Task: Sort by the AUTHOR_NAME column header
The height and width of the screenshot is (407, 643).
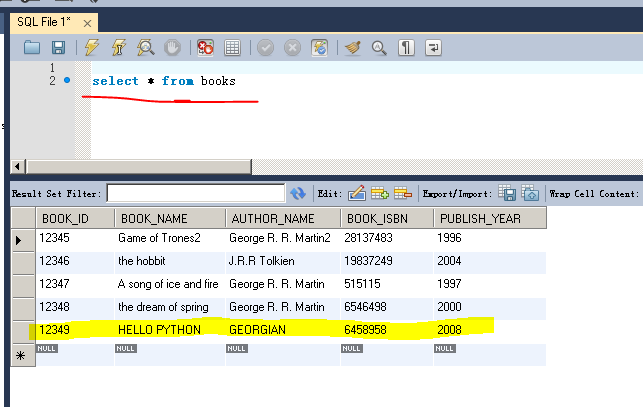Action: pyautogui.click(x=283, y=218)
